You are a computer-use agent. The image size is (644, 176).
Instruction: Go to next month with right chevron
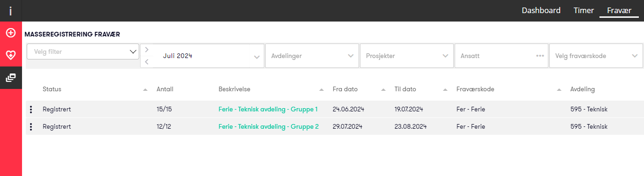coord(147,50)
